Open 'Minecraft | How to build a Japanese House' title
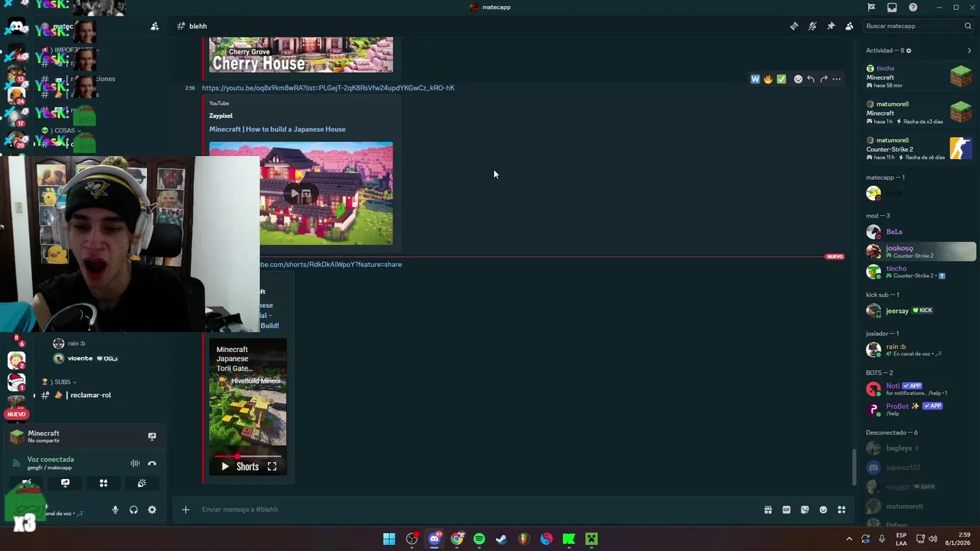Viewport: 980px width, 551px height. pos(277,129)
